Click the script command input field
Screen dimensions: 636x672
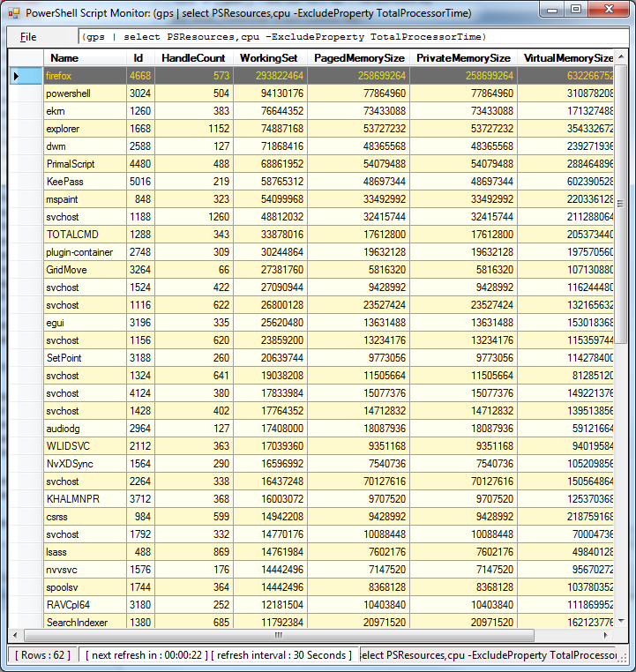353,37
